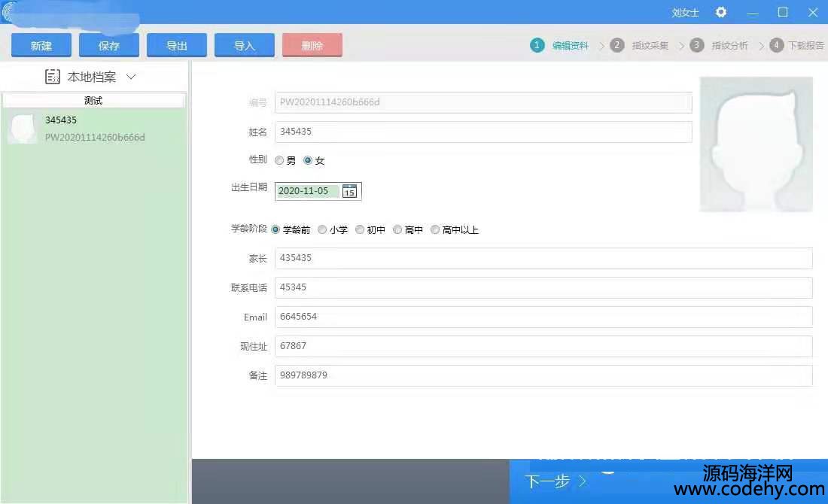Open settings gear icon in title bar
This screenshot has width=828, height=504.
721,12
